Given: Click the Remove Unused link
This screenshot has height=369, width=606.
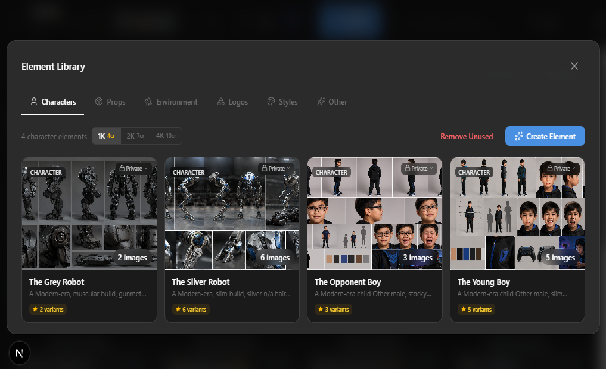Looking at the screenshot, I should tap(466, 136).
